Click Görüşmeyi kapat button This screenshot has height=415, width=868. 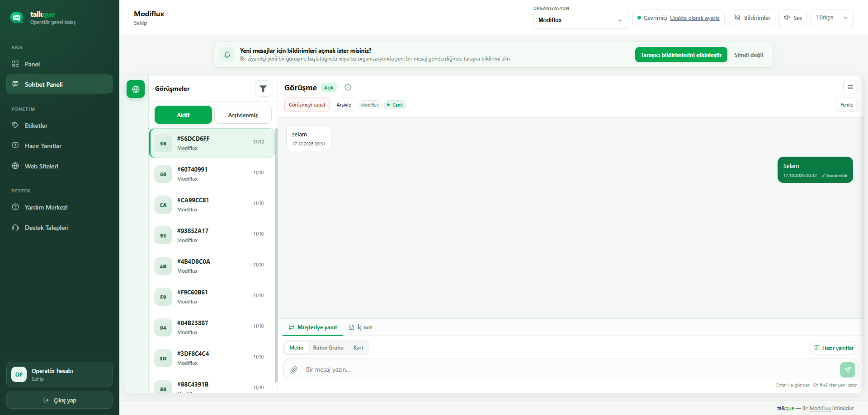tap(307, 105)
